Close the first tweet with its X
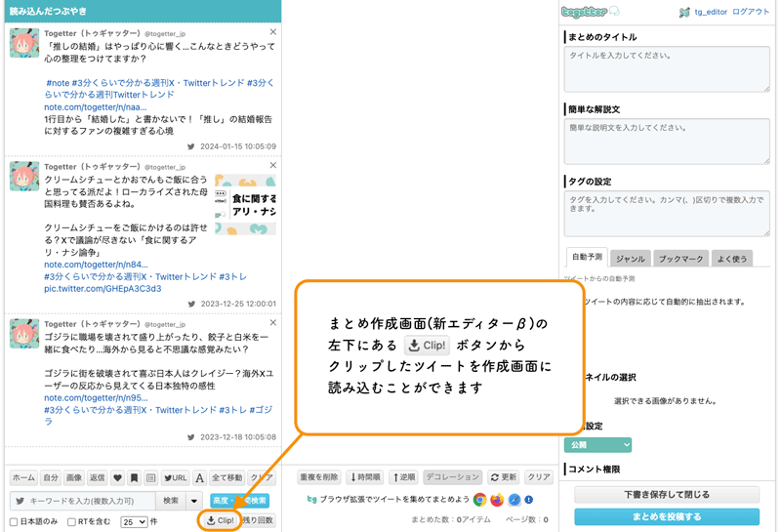The height and width of the screenshot is (532, 781). 272,32
